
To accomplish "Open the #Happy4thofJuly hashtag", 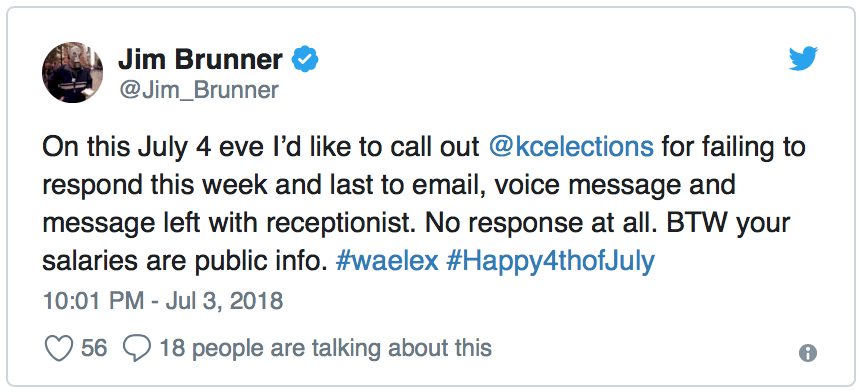I will pos(550,262).
